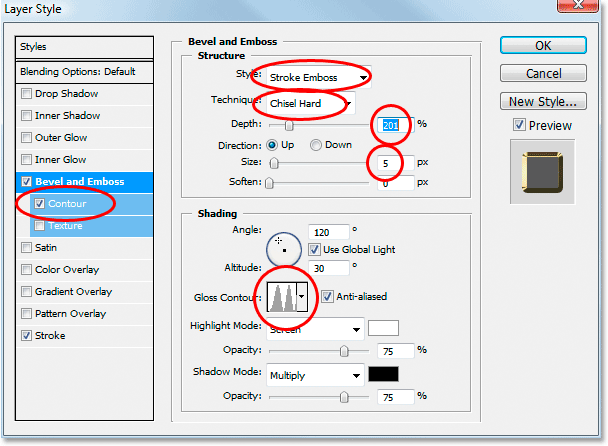The width and height of the screenshot is (608, 446).
Task: Disable Use Global Light checkbox
Action: pyautogui.click(x=314, y=248)
